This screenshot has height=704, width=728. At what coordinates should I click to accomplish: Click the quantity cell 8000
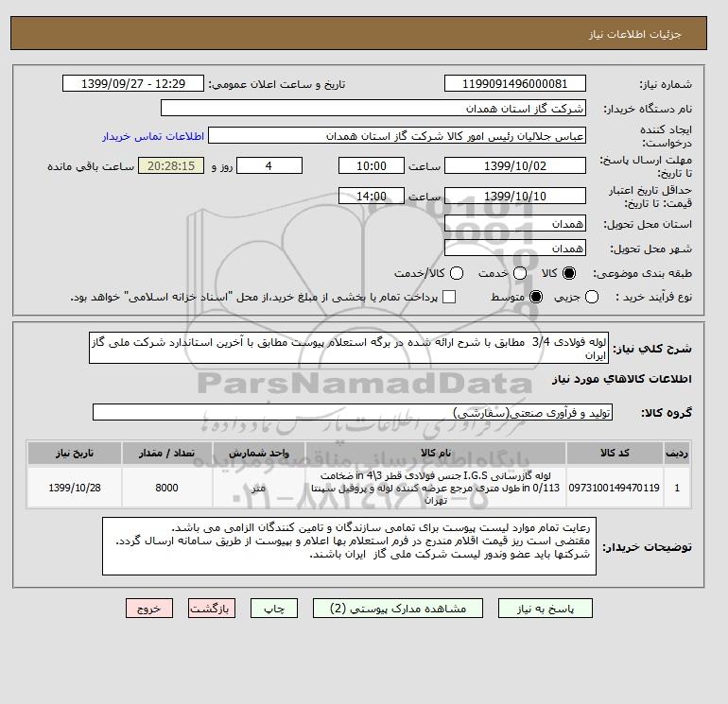click(167, 488)
